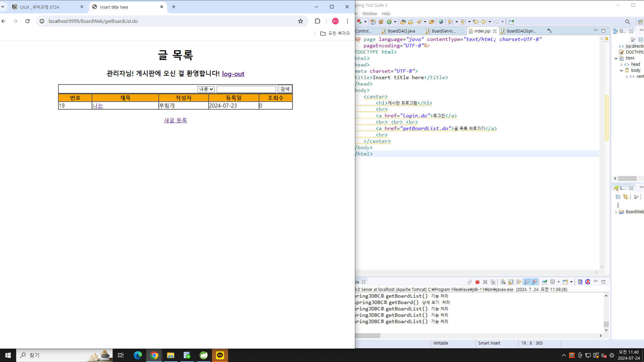644x362 pixels.
Task: Click the Last Edit Location arrow icon
Action: point(476,22)
